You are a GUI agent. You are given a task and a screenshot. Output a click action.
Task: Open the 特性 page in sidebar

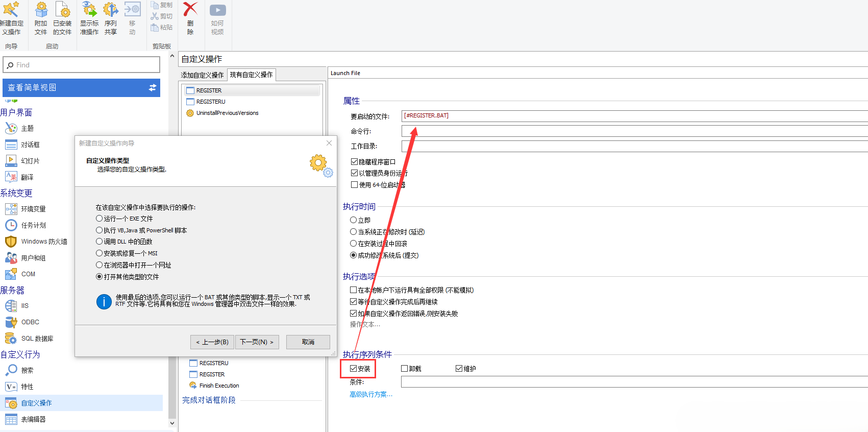coord(19,387)
